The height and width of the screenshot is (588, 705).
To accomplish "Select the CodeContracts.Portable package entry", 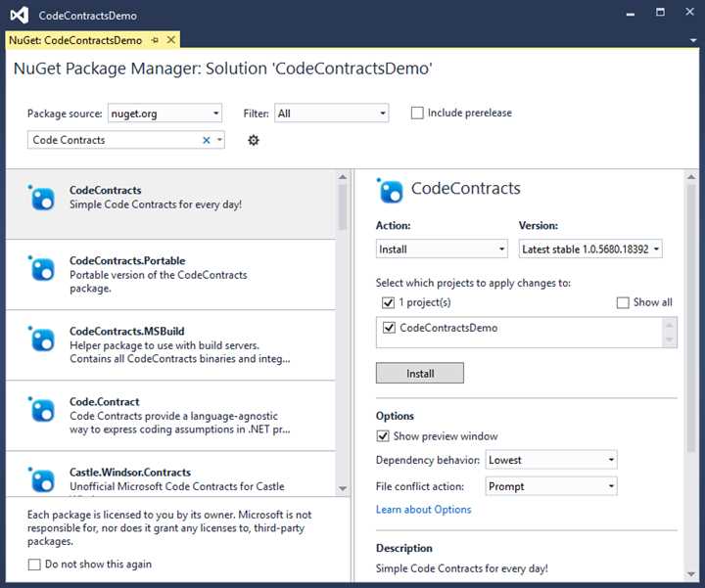I will (x=170, y=275).
